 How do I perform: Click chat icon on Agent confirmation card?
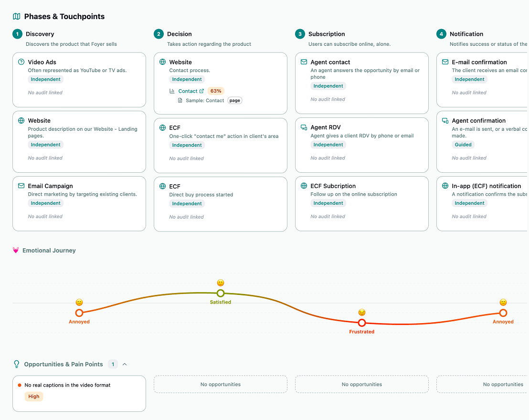pos(445,120)
